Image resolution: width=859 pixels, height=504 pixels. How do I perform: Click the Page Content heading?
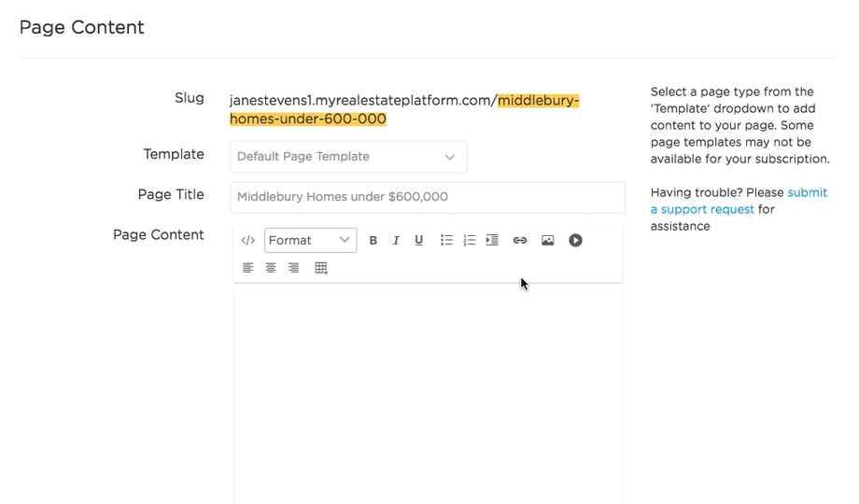point(81,27)
